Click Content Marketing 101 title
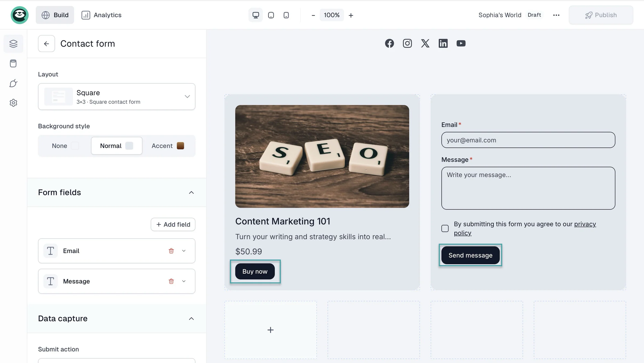The width and height of the screenshot is (644, 363). [x=283, y=221]
